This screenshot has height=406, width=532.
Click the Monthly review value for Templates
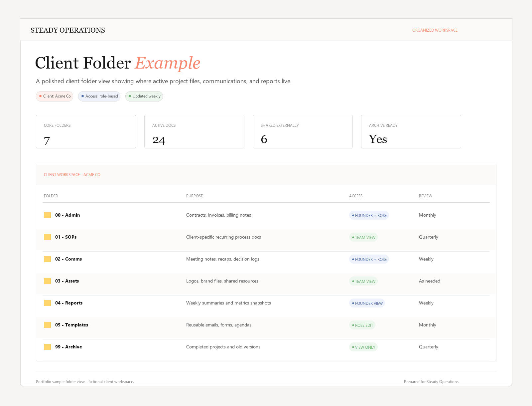(x=428, y=325)
